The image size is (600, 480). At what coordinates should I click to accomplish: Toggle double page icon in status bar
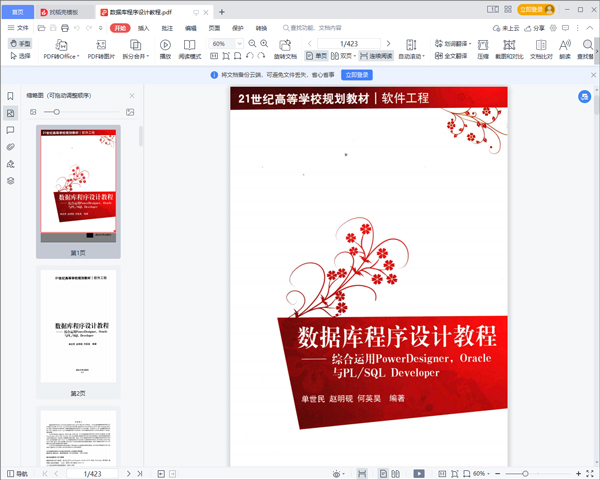pos(396,474)
